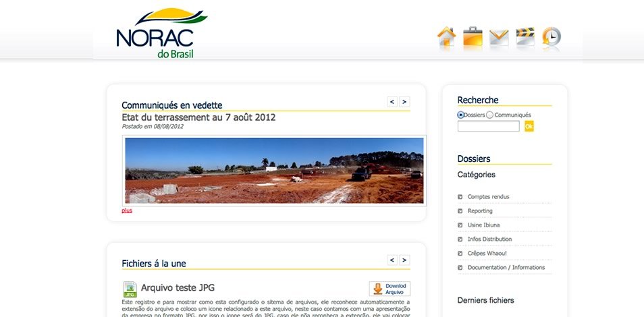Show next item in Fichiers á la une
The image size is (644, 317).
click(x=404, y=260)
